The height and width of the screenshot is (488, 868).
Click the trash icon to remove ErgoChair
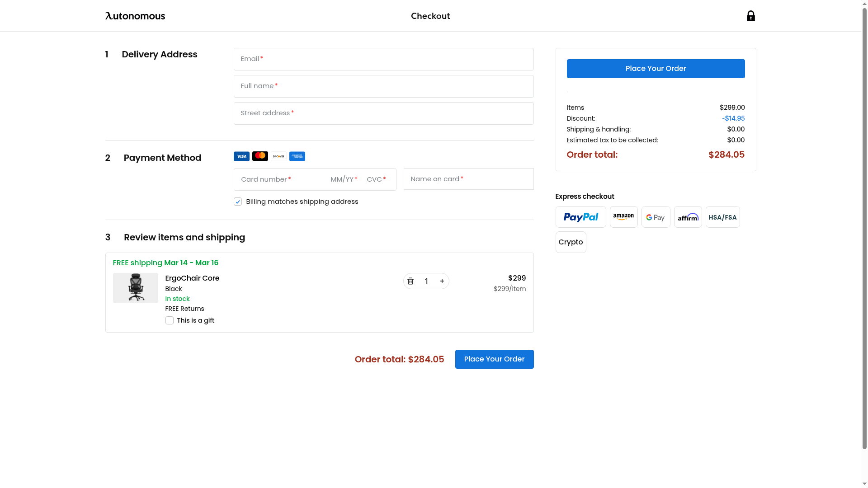(410, 281)
